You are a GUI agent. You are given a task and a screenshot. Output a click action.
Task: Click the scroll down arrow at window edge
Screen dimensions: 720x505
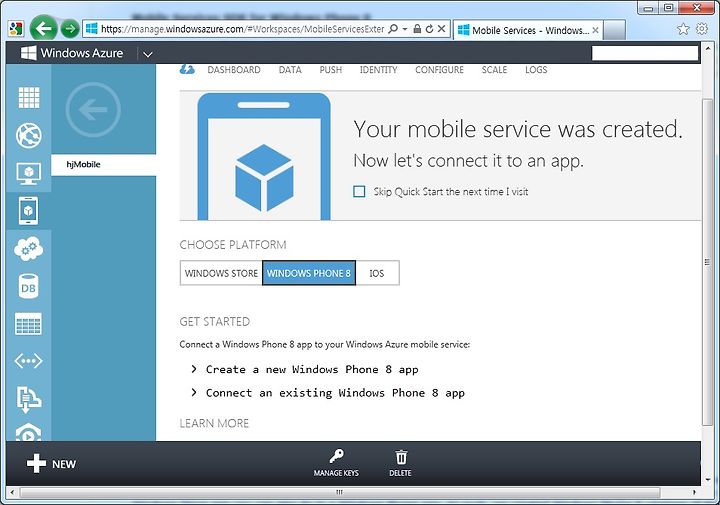coord(708,479)
